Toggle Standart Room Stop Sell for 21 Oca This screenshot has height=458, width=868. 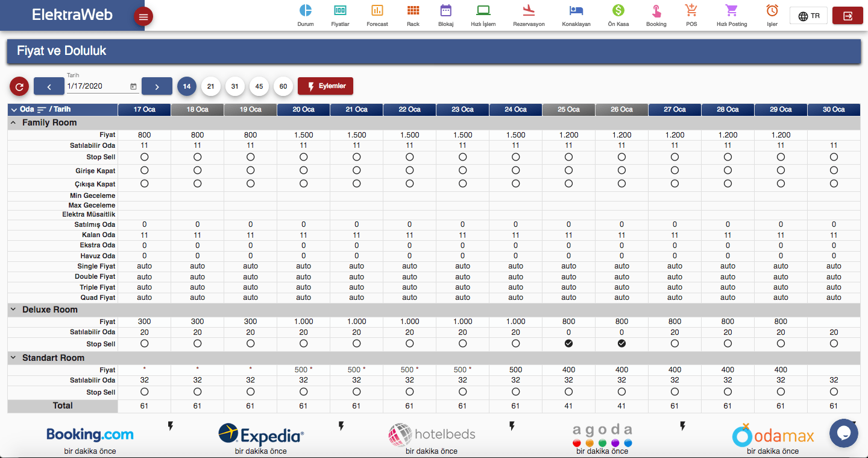pos(356,392)
